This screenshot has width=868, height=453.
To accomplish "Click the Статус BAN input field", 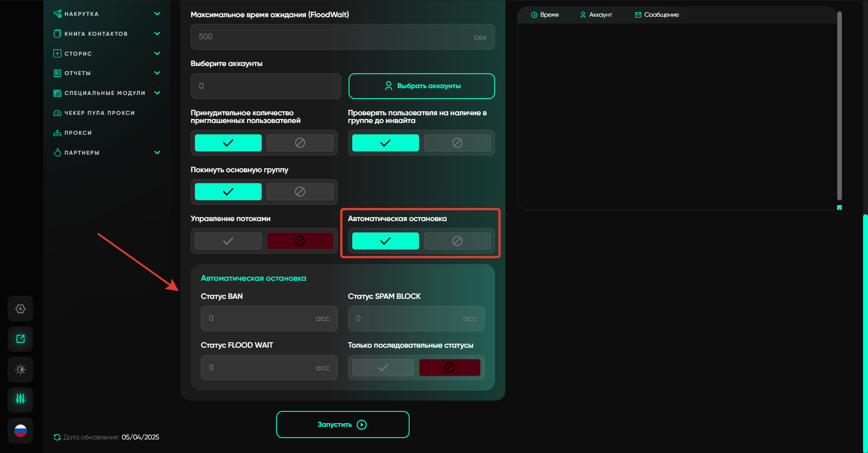I will (x=262, y=319).
